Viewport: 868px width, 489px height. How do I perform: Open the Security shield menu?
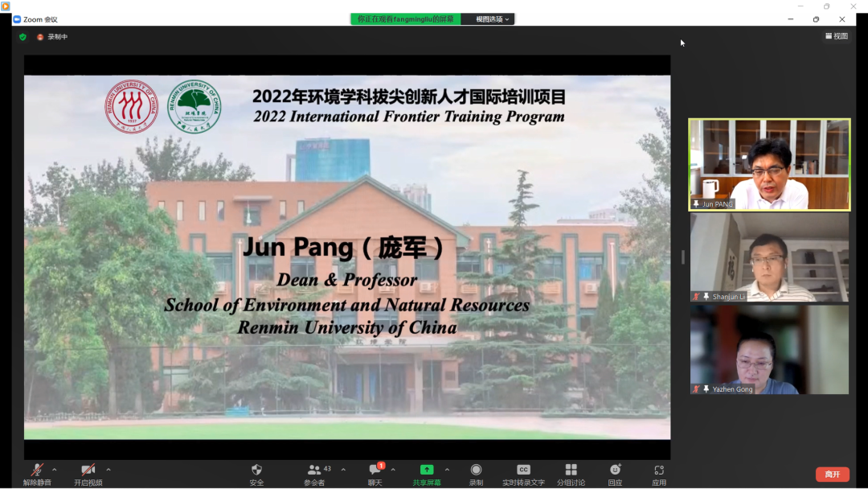point(256,471)
